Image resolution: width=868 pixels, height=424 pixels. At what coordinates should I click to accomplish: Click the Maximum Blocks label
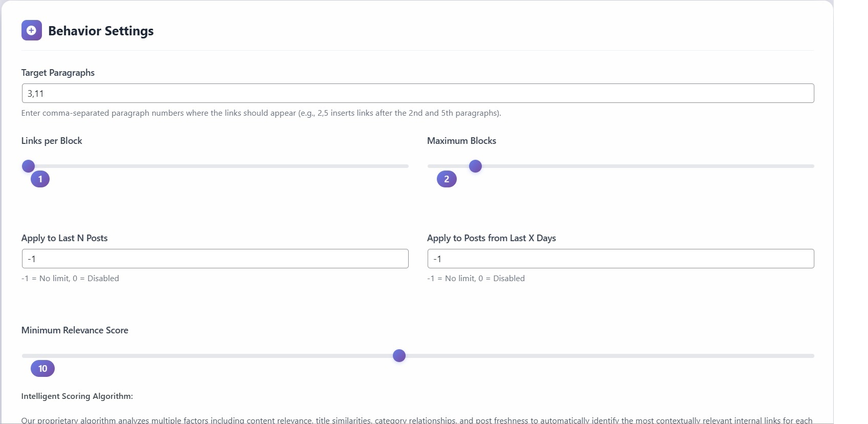461,141
